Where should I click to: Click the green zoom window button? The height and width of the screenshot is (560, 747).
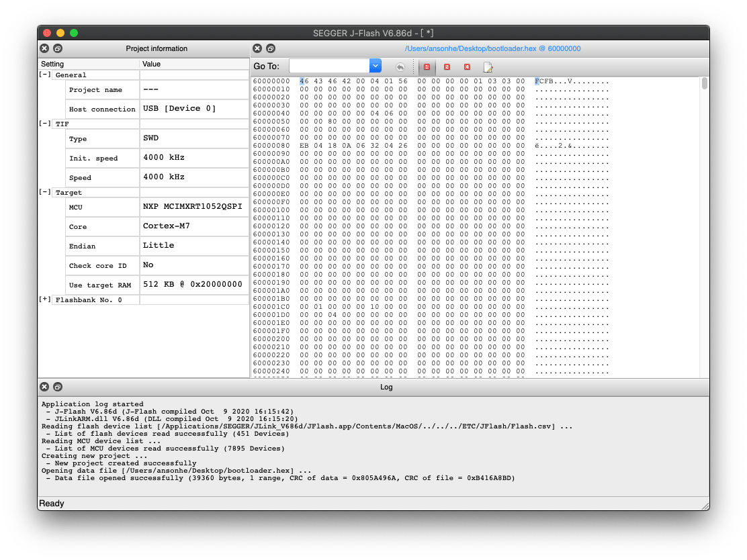point(74,33)
